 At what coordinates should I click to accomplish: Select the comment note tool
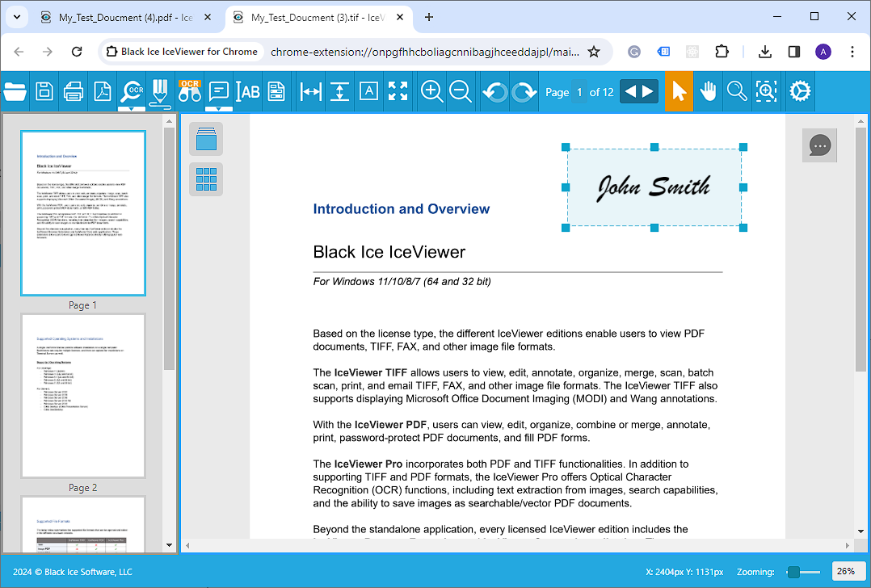pos(219,91)
